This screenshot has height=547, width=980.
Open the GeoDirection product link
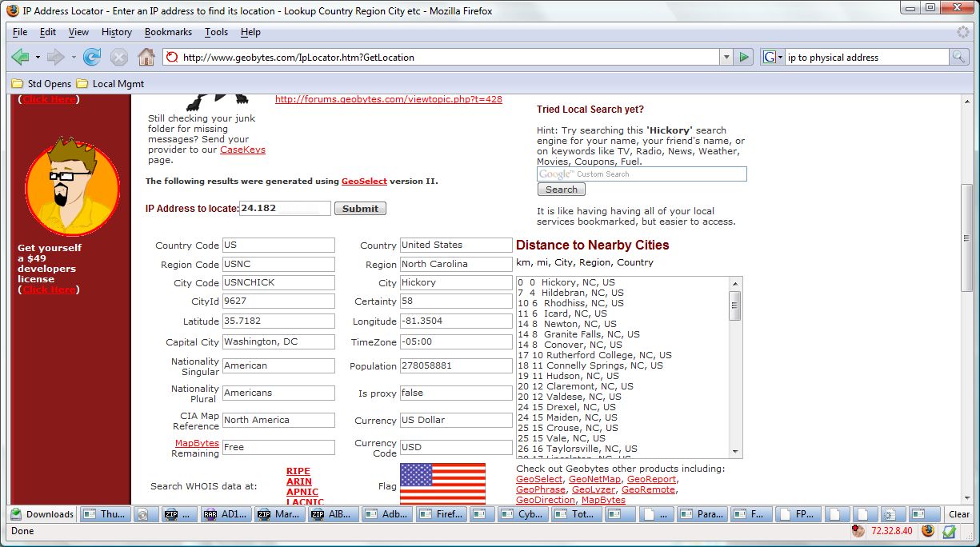(546, 500)
